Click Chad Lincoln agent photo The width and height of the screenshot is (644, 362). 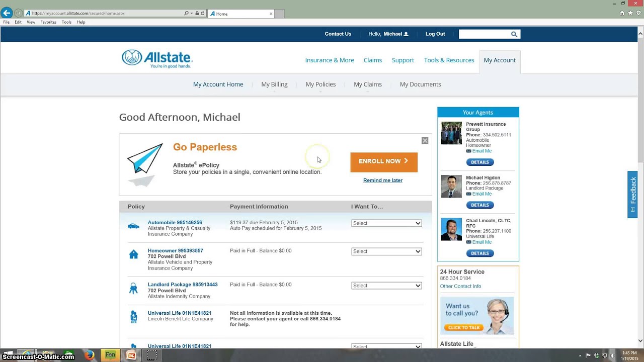click(451, 229)
